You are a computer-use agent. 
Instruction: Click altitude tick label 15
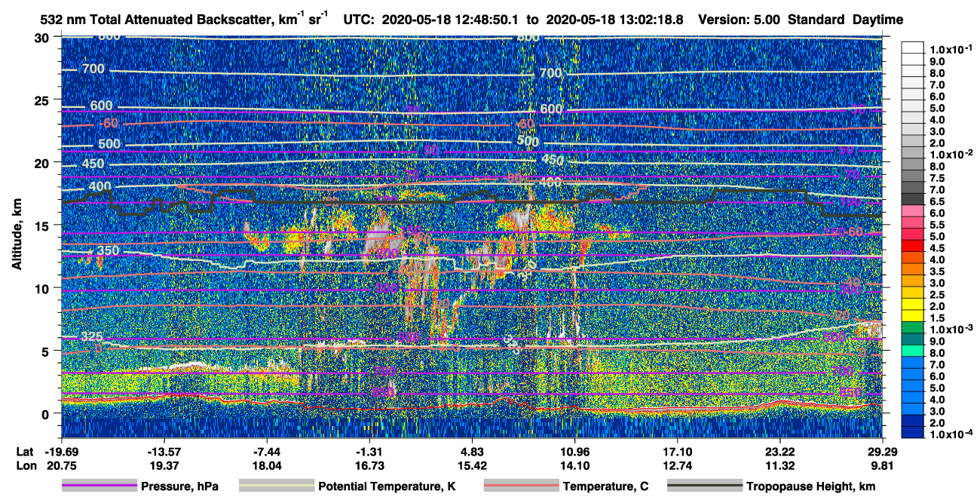coord(44,225)
